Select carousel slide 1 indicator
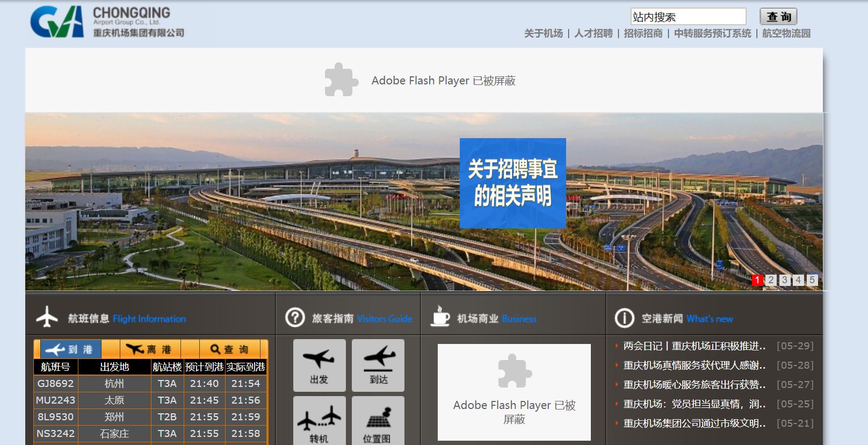 [757, 280]
